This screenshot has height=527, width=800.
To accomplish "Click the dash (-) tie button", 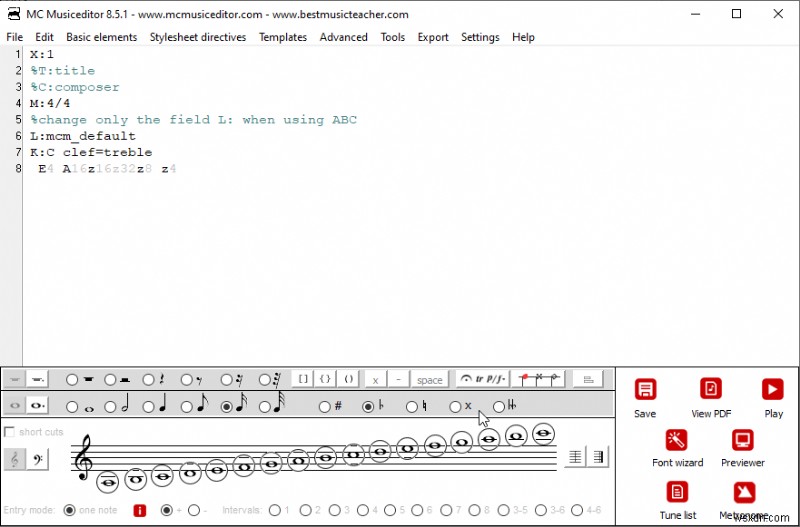I will pos(398,380).
